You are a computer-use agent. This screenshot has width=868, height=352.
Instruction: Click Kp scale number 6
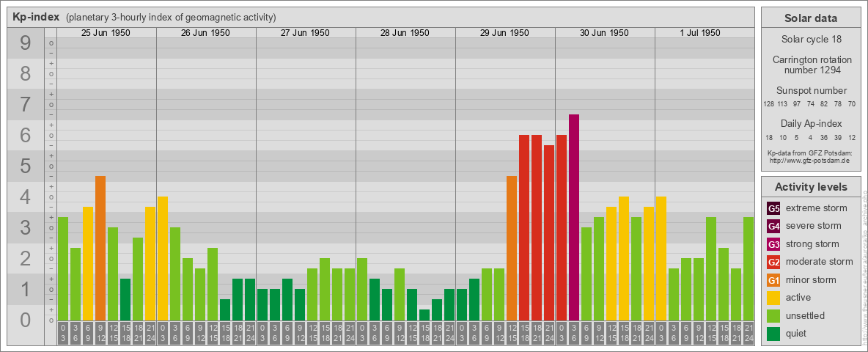point(26,136)
